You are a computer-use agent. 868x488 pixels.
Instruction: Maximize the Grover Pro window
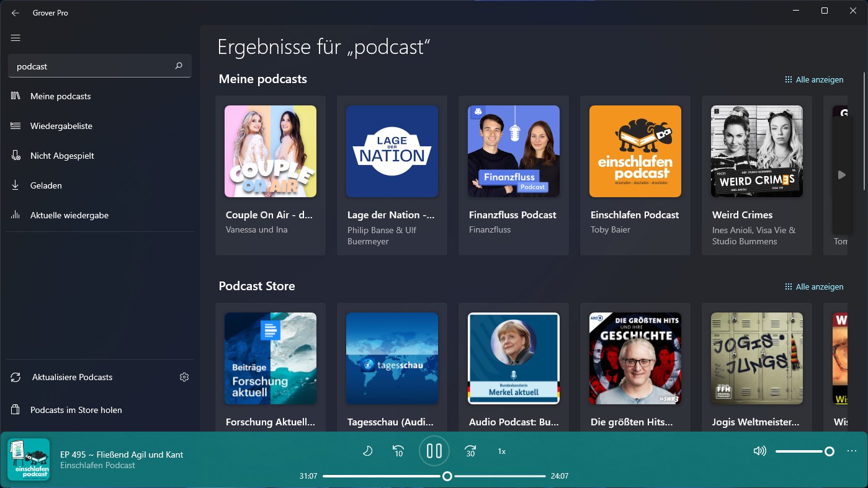pos(825,11)
